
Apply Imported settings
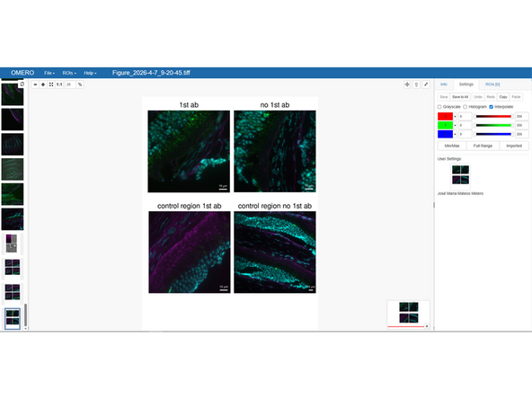(x=514, y=146)
